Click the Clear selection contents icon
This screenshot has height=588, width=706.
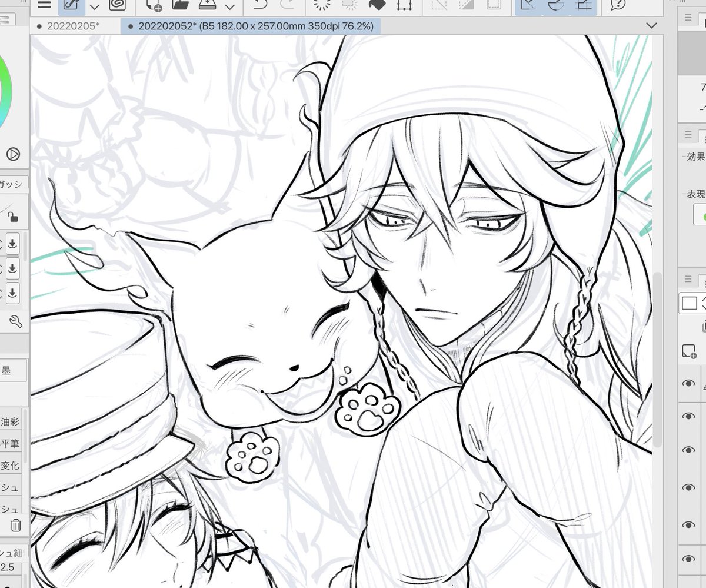click(x=323, y=5)
